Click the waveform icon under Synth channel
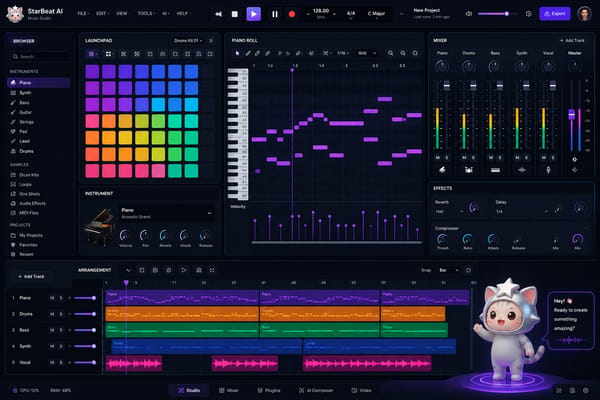The image size is (600, 400). [x=522, y=170]
